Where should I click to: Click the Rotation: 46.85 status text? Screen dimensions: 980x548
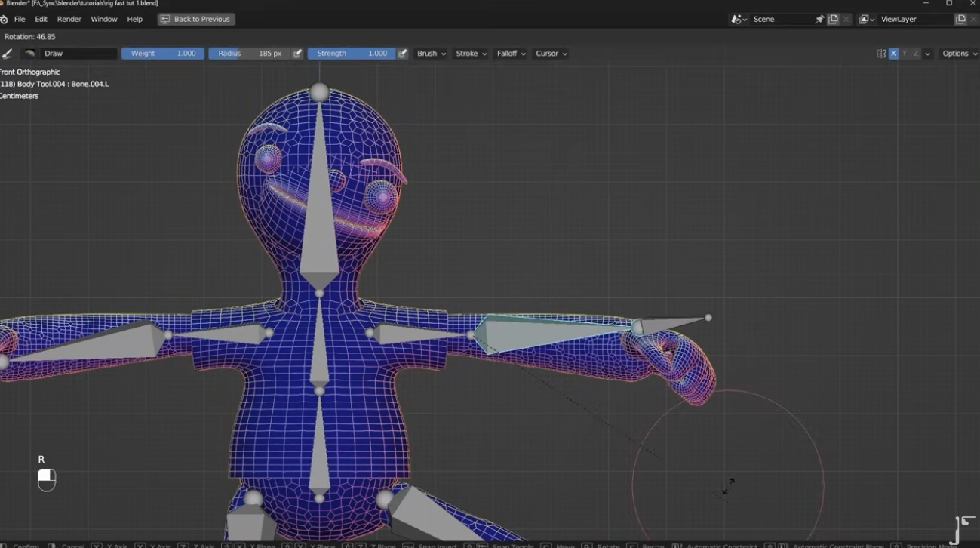[x=30, y=36]
